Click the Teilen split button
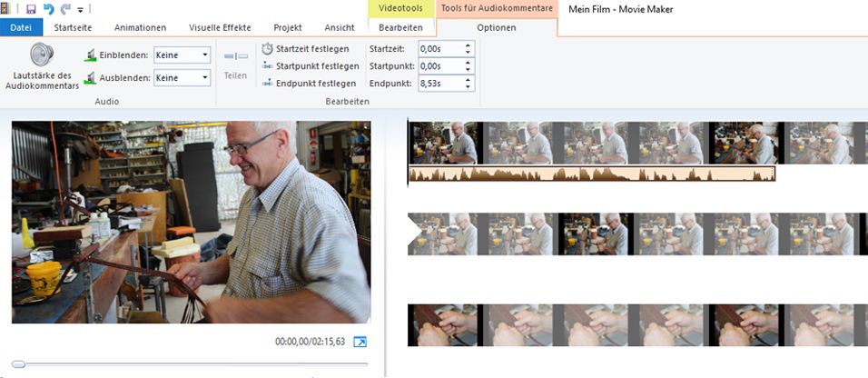This screenshot has width=868, height=378. tap(235, 65)
